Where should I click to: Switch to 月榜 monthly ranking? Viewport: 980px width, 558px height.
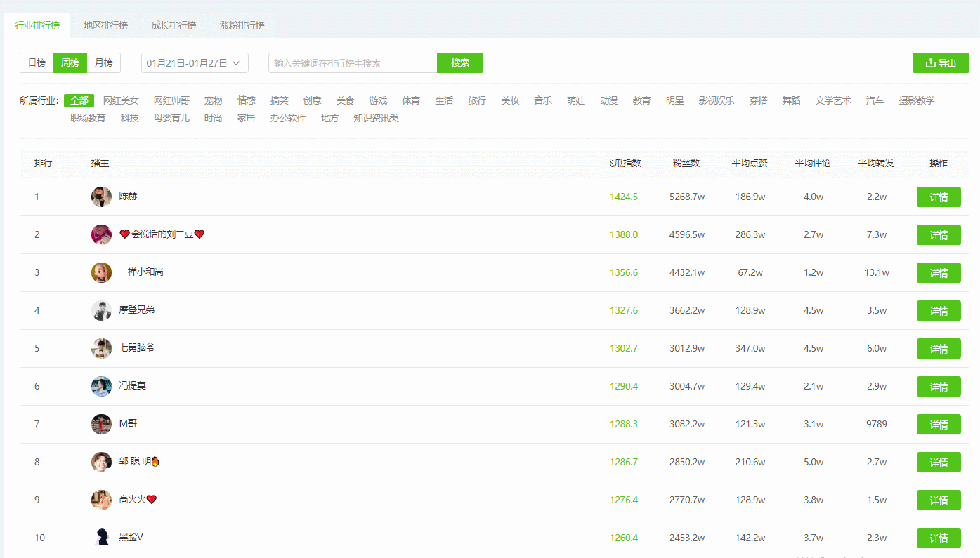(103, 63)
